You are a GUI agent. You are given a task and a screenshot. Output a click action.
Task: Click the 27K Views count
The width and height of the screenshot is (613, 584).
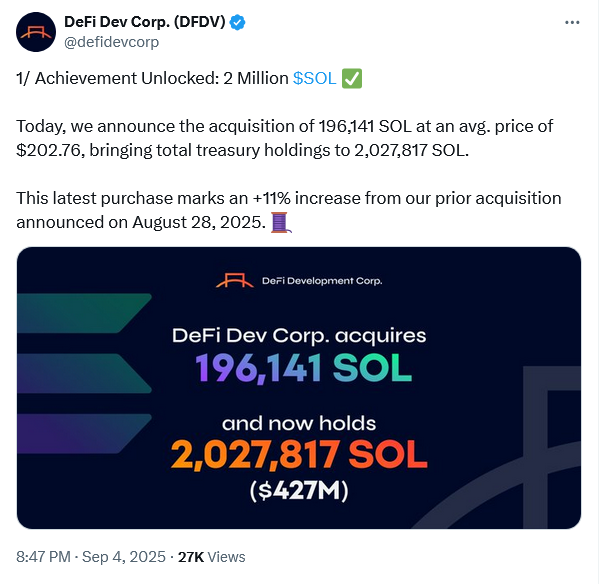214,557
